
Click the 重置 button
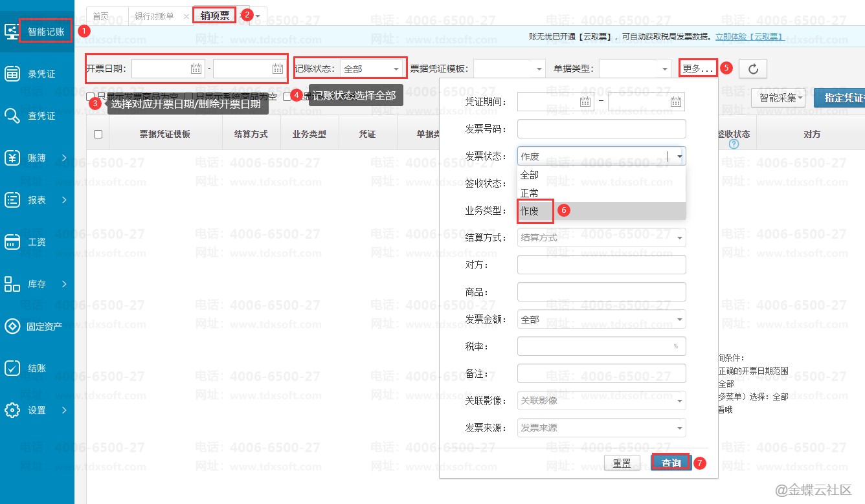622,463
